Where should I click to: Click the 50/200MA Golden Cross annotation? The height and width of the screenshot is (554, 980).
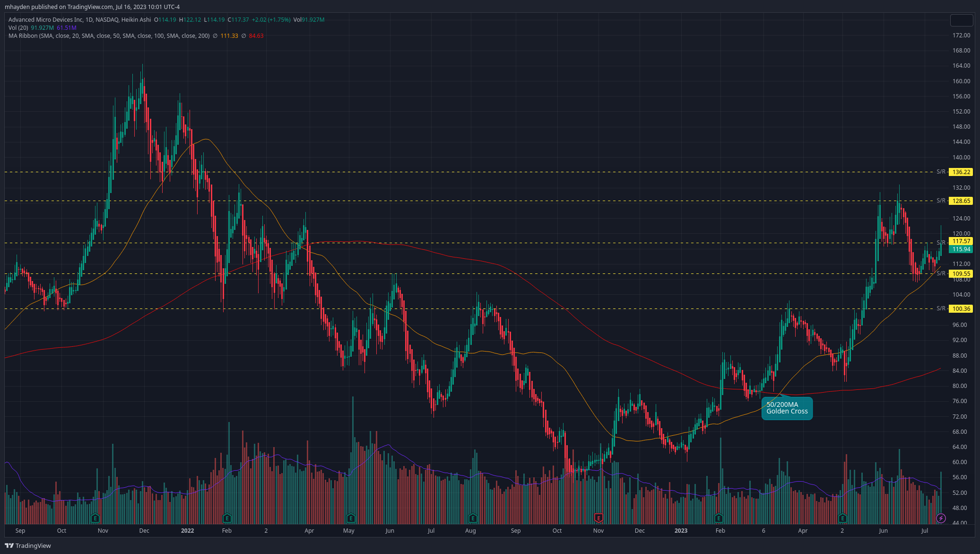point(787,408)
